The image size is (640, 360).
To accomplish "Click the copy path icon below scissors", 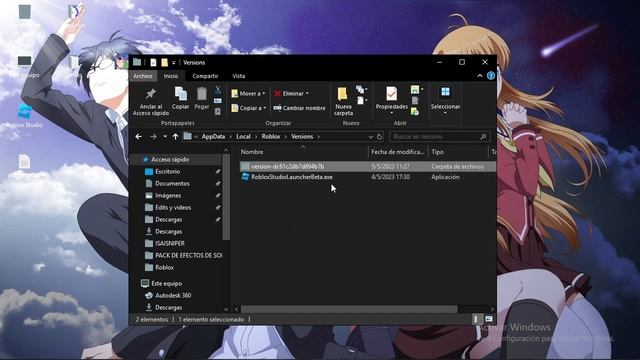I will pyautogui.click(x=218, y=100).
